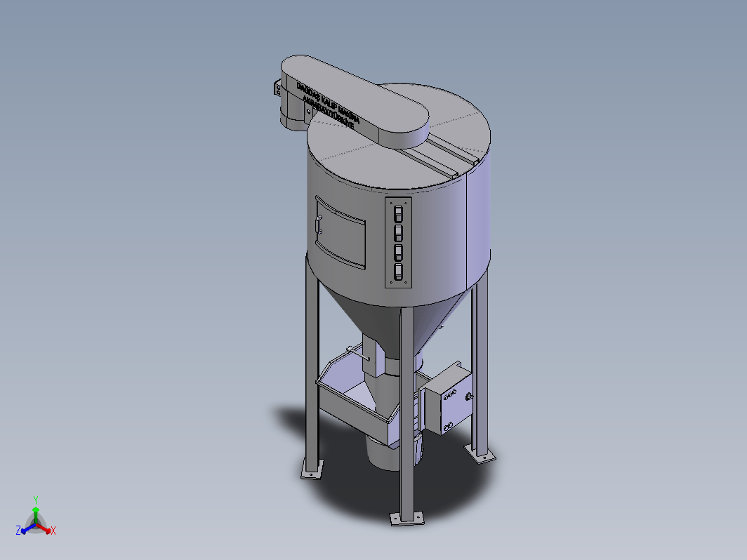Click the topmost switch on the panel
The height and width of the screenshot is (560, 747).
(x=398, y=214)
